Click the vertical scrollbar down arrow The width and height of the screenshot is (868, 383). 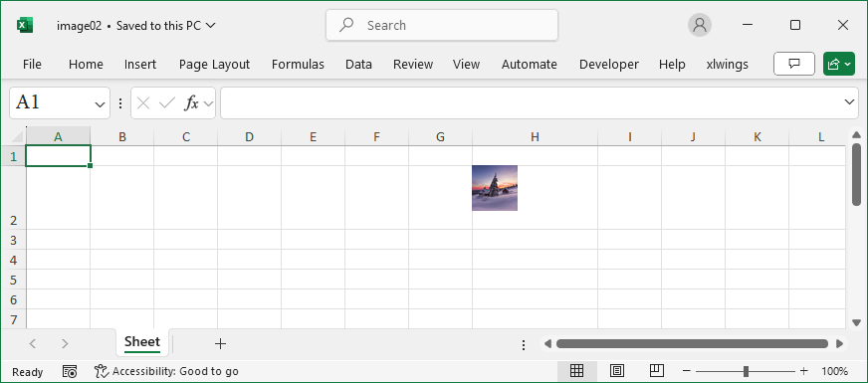pos(856,322)
